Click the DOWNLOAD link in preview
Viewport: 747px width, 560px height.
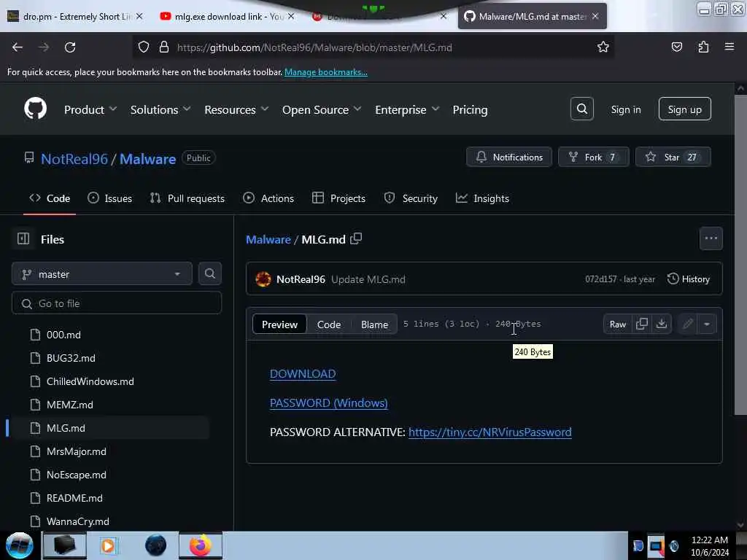[x=303, y=374]
